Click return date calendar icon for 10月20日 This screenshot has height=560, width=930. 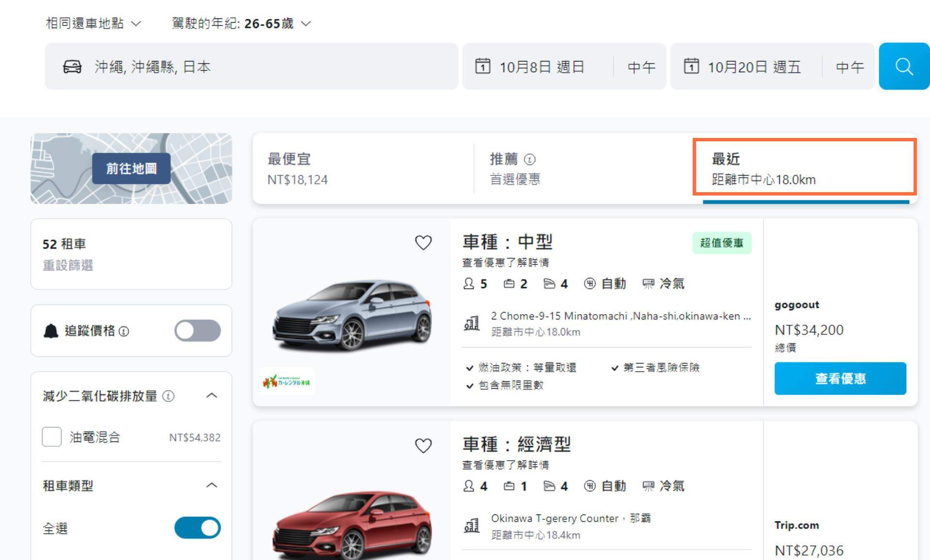691,66
